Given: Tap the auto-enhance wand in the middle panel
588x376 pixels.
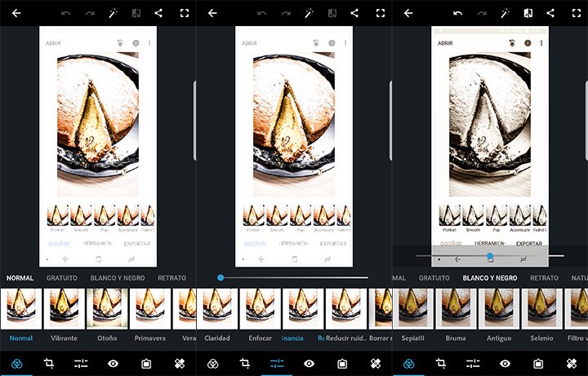Looking at the screenshot, I should [x=309, y=13].
